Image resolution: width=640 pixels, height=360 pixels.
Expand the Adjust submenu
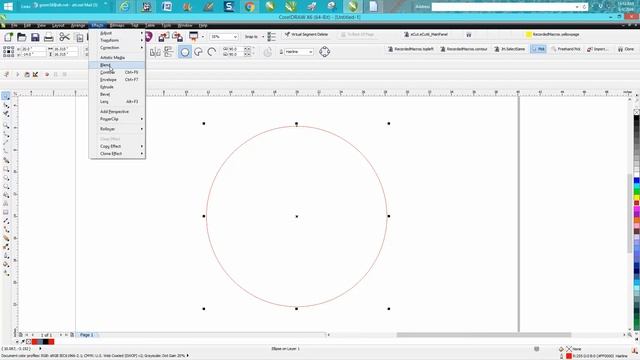coord(117,33)
